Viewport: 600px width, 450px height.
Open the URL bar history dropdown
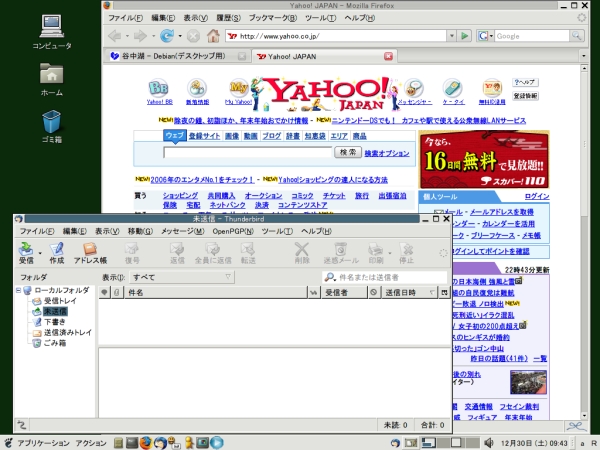point(452,36)
